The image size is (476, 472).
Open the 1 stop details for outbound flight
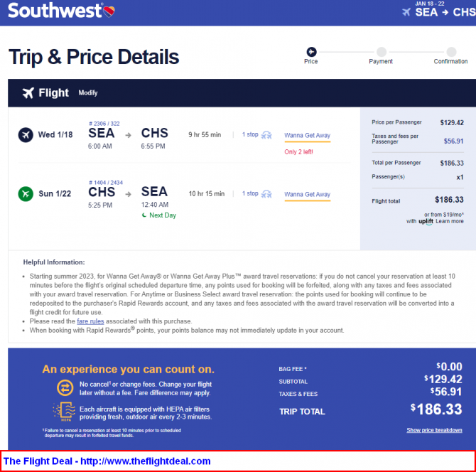[x=250, y=134]
